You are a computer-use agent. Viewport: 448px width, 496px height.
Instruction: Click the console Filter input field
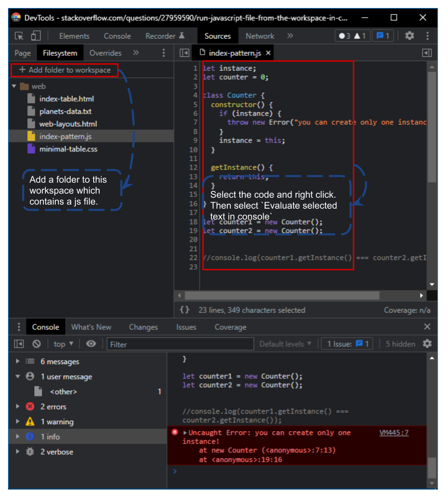tap(180, 344)
